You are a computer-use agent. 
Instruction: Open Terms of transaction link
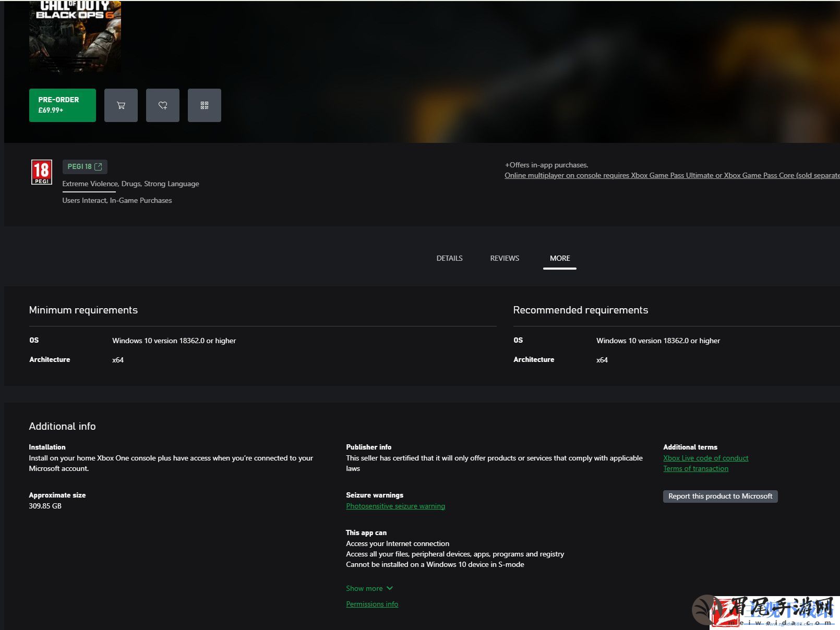pos(695,468)
